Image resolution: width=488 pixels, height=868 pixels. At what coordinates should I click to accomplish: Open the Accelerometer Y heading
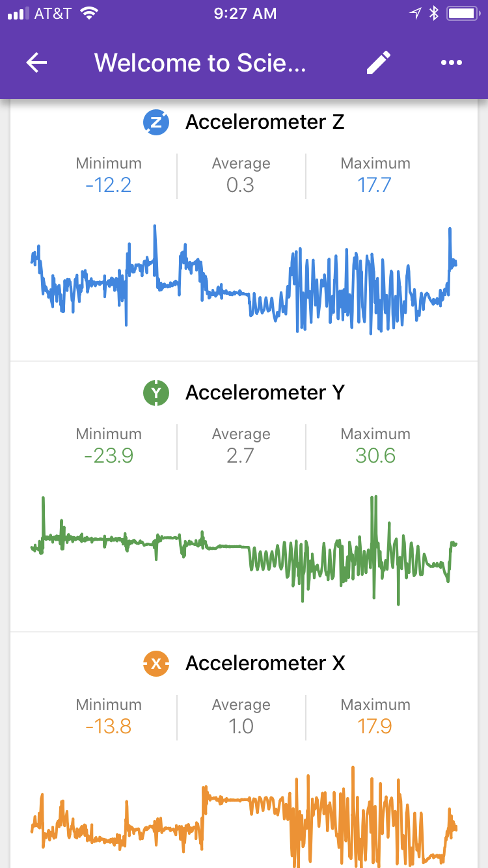click(x=265, y=392)
